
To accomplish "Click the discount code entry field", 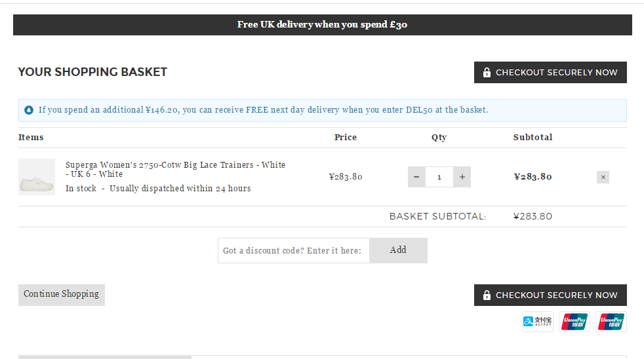I will pyautogui.click(x=294, y=250).
